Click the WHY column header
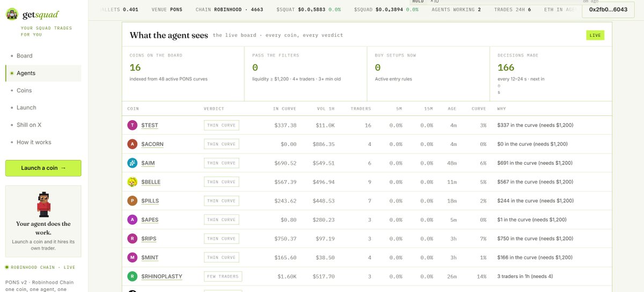This screenshot has height=292, width=644. pyautogui.click(x=502, y=108)
